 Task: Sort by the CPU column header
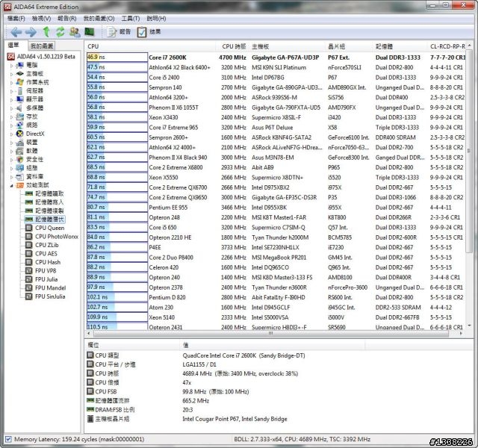tap(151, 46)
